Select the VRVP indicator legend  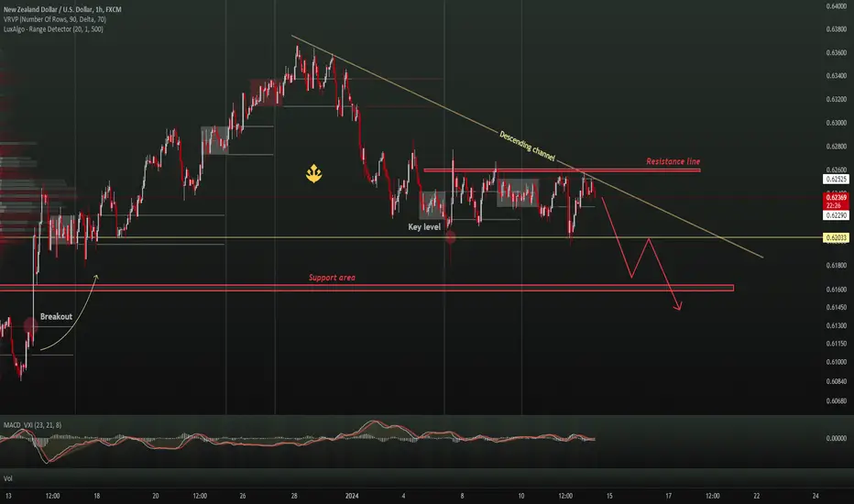point(54,19)
